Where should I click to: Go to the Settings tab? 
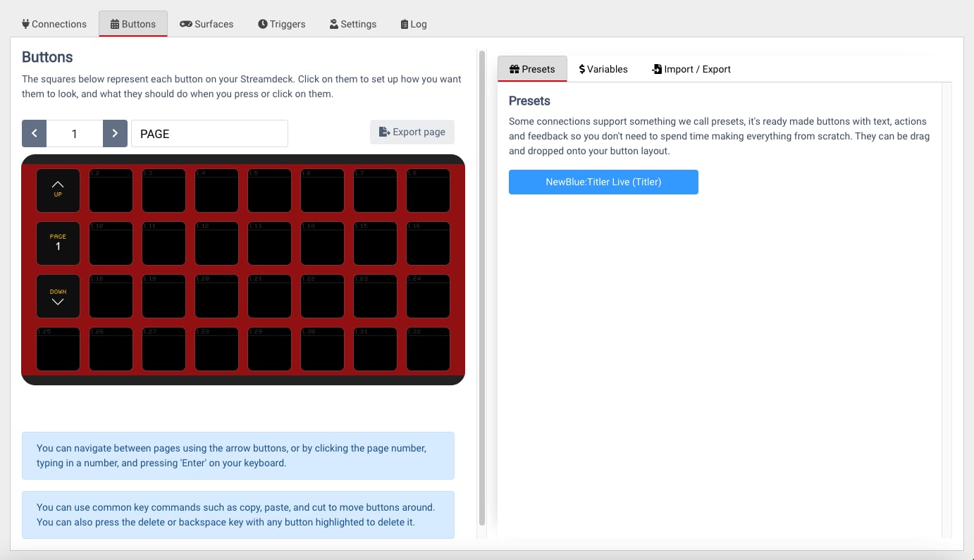(353, 24)
